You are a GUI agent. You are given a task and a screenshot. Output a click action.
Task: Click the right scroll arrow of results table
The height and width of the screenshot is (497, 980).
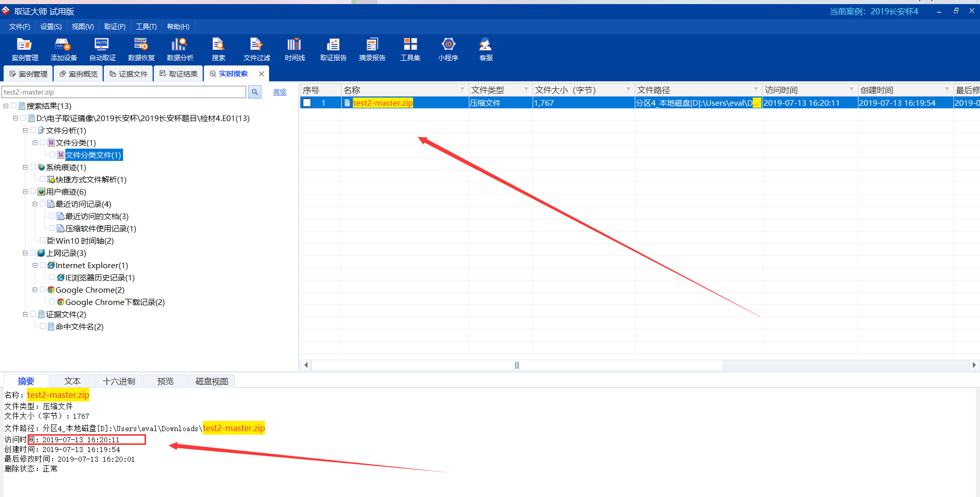pos(974,365)
